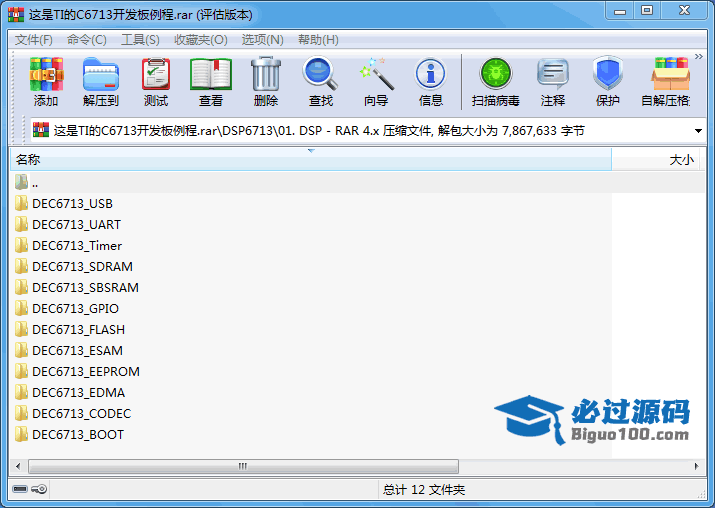
Task: Maximize the WinRAR window
Action: click(x=647, y=11)
